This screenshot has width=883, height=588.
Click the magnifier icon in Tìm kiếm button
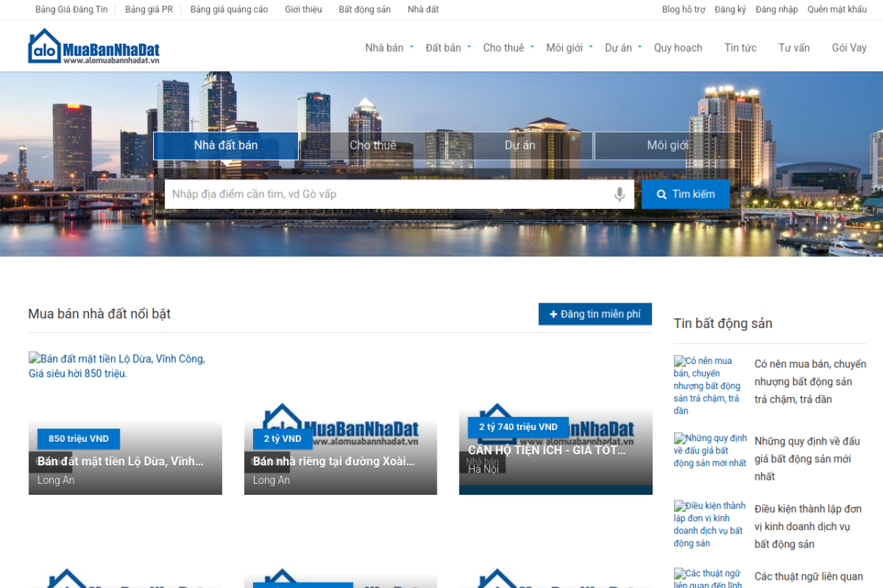pos(662,194)
